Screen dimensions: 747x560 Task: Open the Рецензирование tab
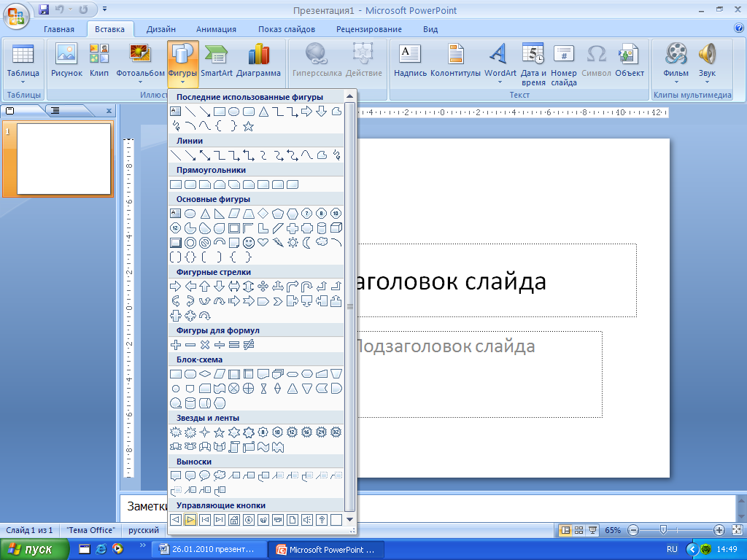[x=369, y=29]
